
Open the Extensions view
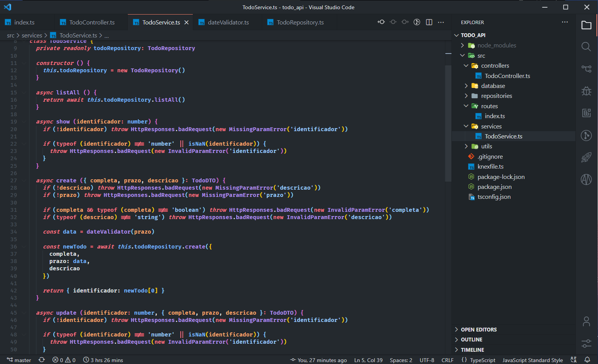pos(586,113)
